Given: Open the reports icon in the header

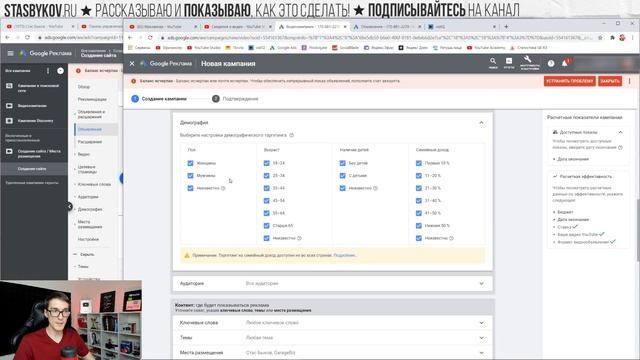Looking at the screenshot, I should coord(509,62).
